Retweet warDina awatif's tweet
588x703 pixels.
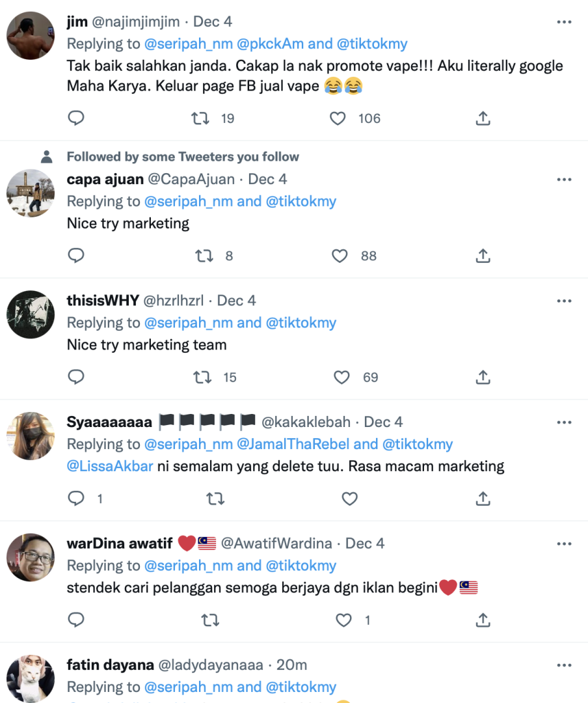pyautogui.click(x=210, y=620)
